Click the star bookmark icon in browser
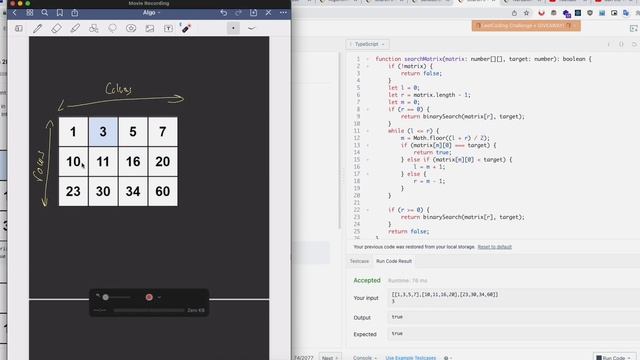 point(527,13)
